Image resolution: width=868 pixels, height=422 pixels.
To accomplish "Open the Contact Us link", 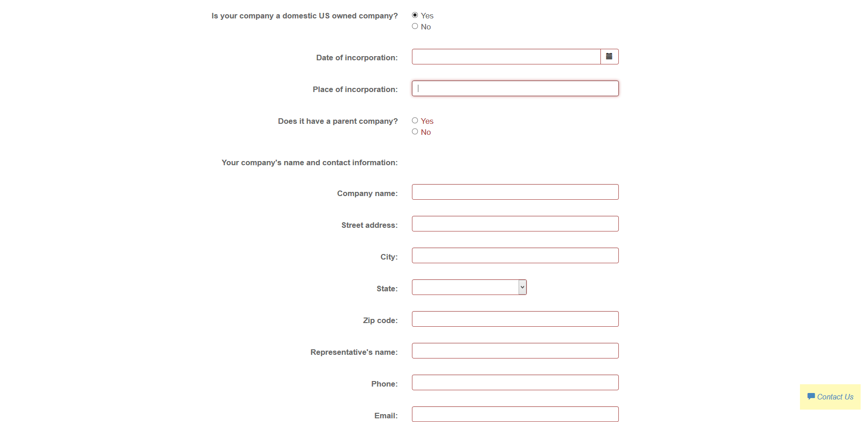I will pyautogui.click(x=835, y=397).
